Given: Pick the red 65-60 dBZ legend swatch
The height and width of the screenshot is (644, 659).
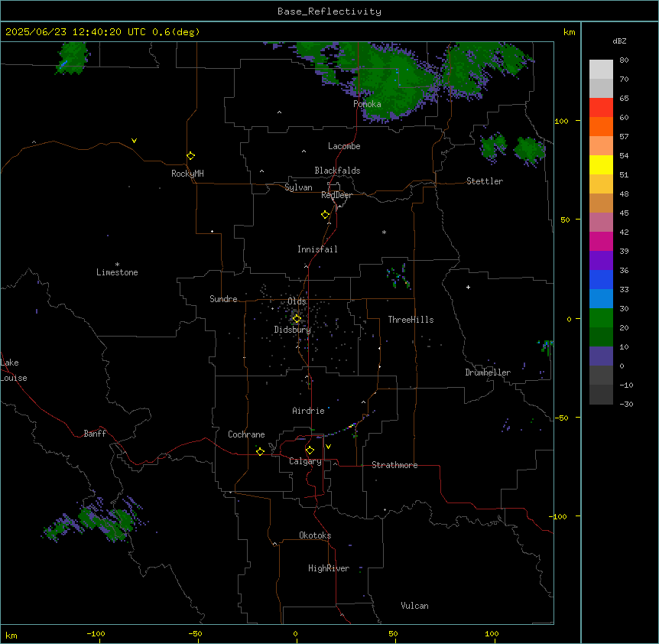Looking at the screenshot, I should coord(601,108).
